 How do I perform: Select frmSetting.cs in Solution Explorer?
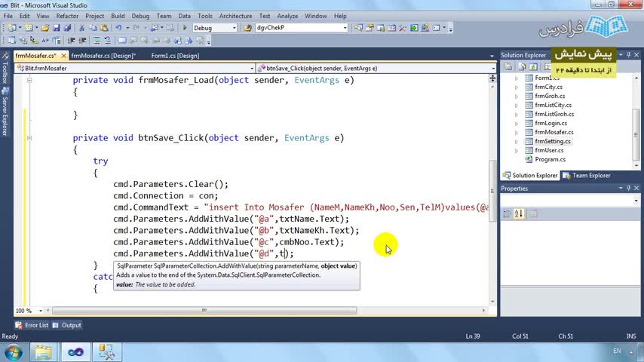click(x=553, y=141)
